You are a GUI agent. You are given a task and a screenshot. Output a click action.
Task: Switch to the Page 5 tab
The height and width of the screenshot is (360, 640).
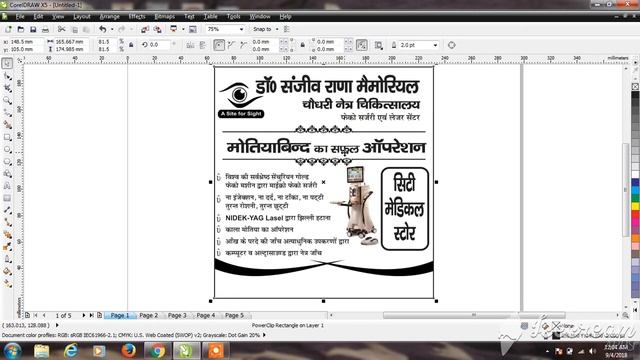point(234,316)
